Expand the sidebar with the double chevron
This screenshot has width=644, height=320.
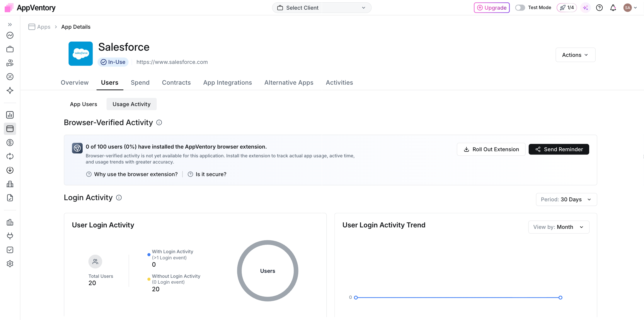pos(10,25)
